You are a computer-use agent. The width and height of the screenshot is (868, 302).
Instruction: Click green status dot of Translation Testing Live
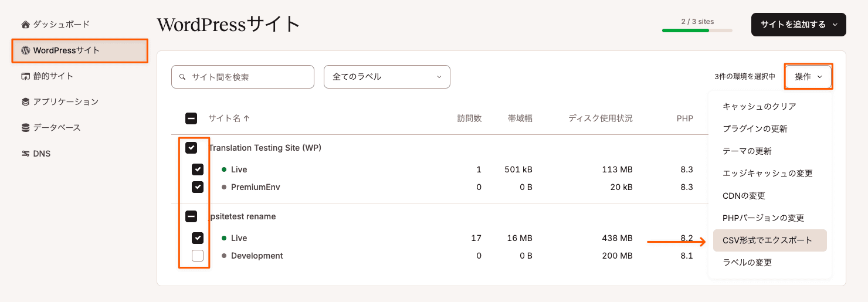224,169
